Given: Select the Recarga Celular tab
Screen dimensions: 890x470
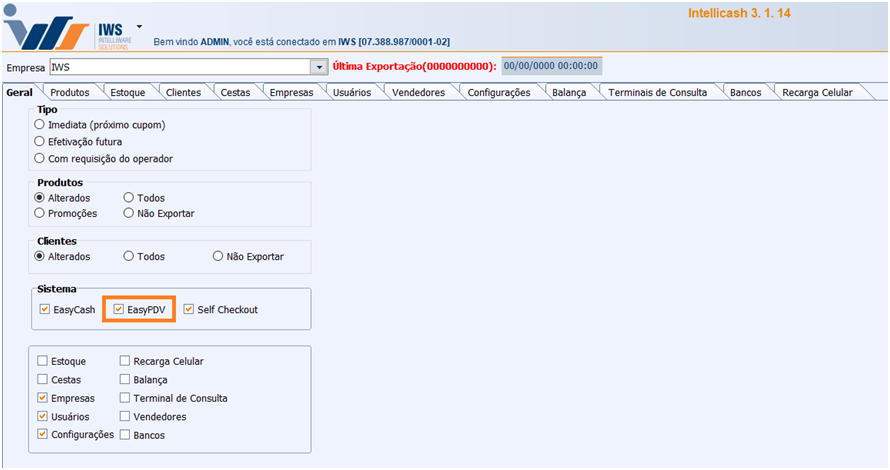Looking at the screenshot, I should click(817, 93).
